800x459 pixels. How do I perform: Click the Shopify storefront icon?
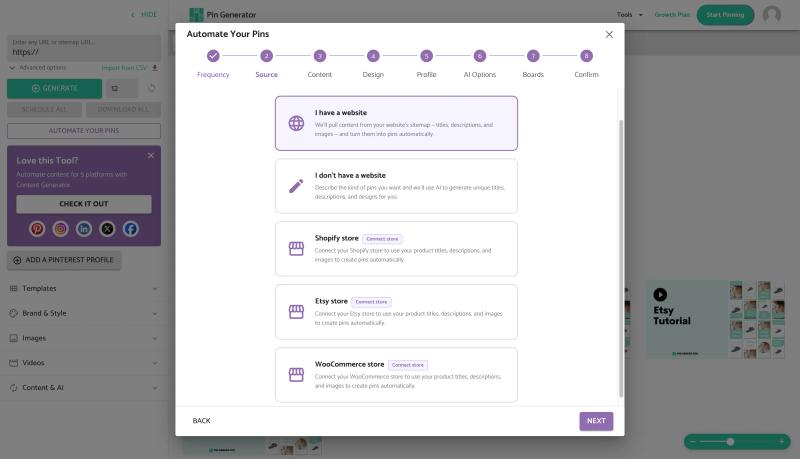296,249
